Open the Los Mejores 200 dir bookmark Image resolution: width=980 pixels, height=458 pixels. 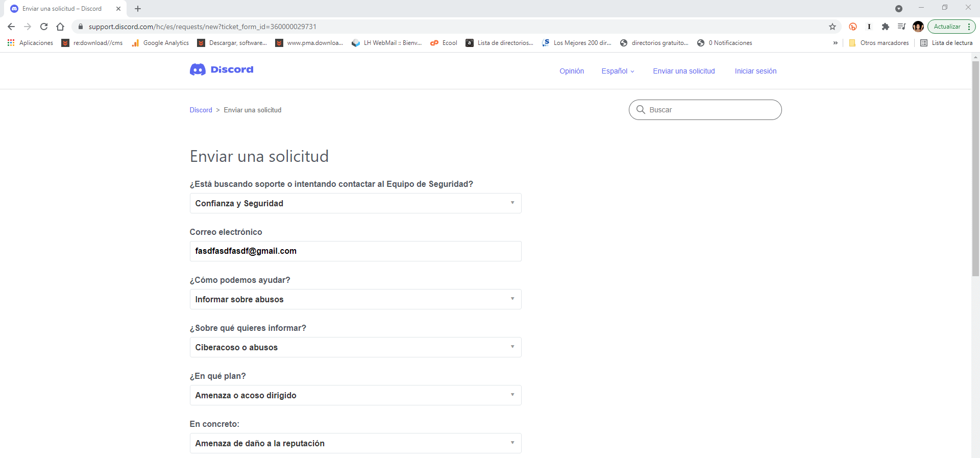point(577,43)
